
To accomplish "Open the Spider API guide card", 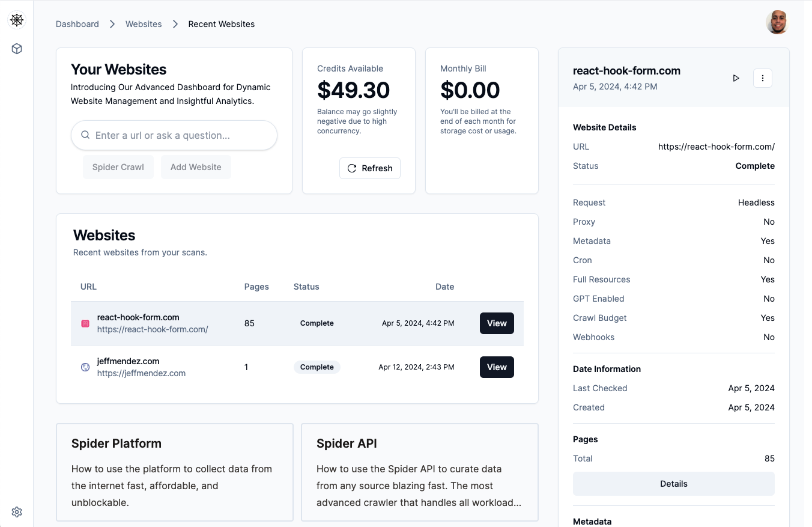I will 419,472.
